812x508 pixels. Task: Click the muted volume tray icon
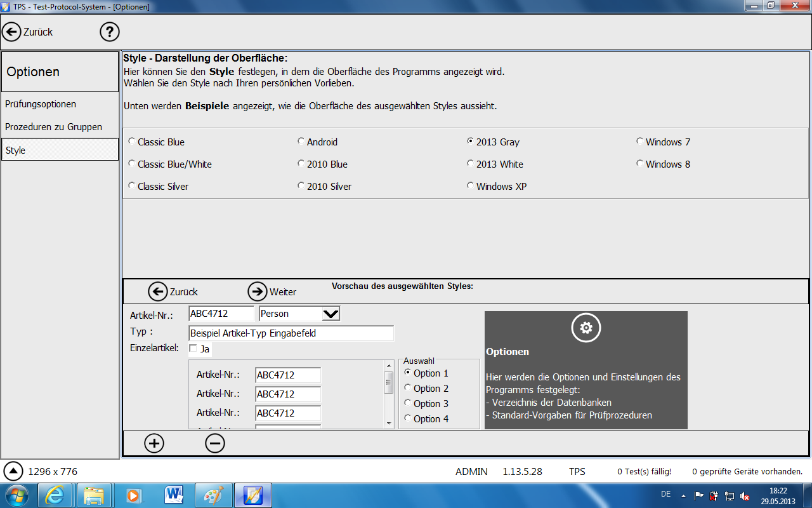click(745, 495)
